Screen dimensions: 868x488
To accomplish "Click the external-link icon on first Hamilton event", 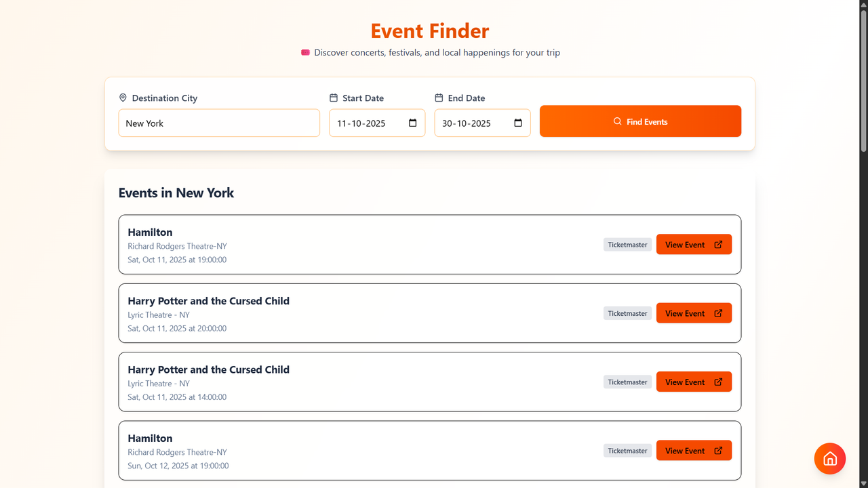I will point(718,245).
